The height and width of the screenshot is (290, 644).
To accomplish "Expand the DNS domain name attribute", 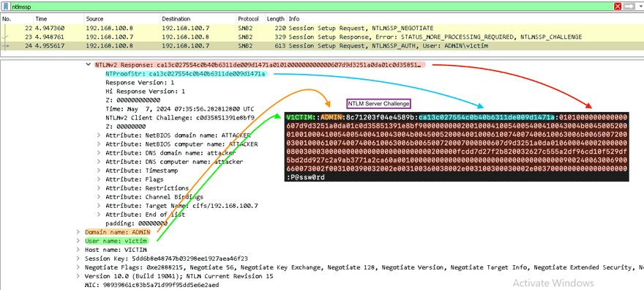I will pos(99,153).
